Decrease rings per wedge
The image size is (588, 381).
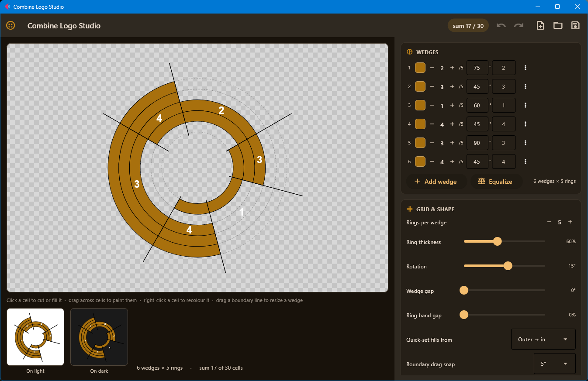[x=549, y=222]
